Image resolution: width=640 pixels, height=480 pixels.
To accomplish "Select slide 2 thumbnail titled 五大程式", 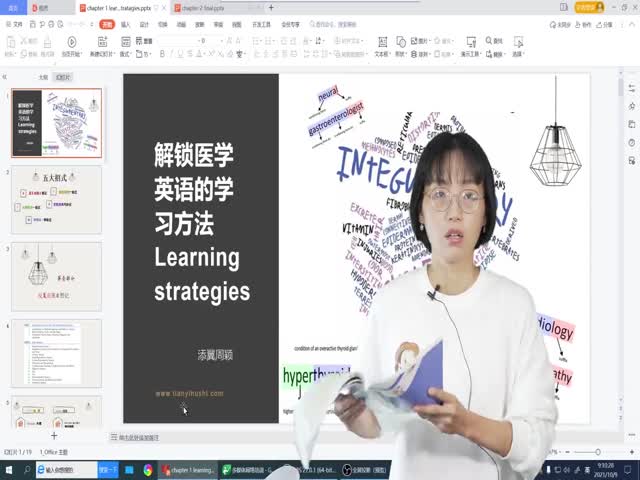I will [56, 200].
